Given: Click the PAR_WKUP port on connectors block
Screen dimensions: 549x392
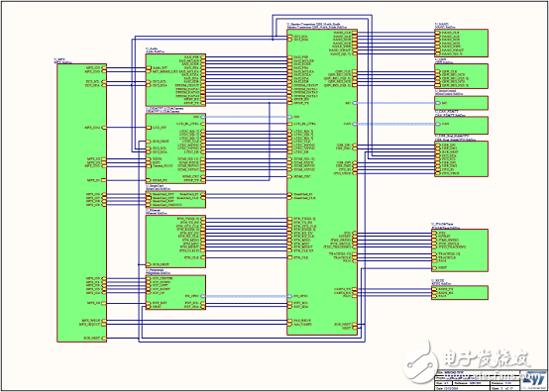Looking at the screenshot, I should coord(290,321).
